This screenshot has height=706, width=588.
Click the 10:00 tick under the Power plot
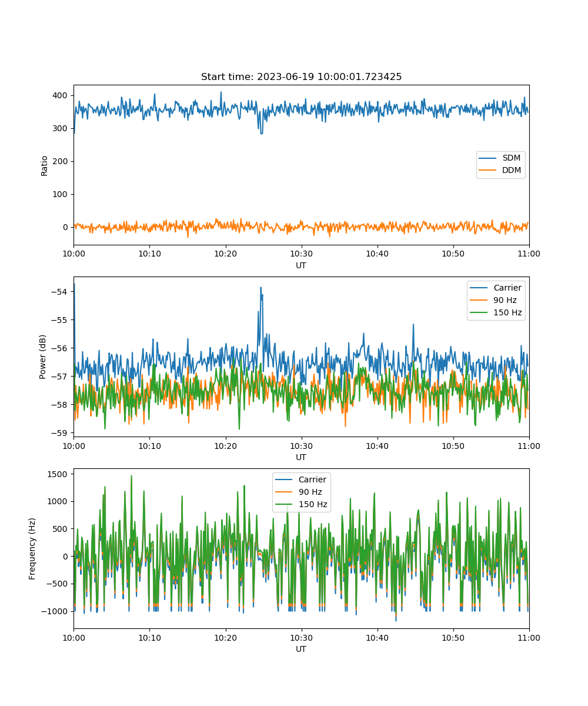[x=73, y=446]
